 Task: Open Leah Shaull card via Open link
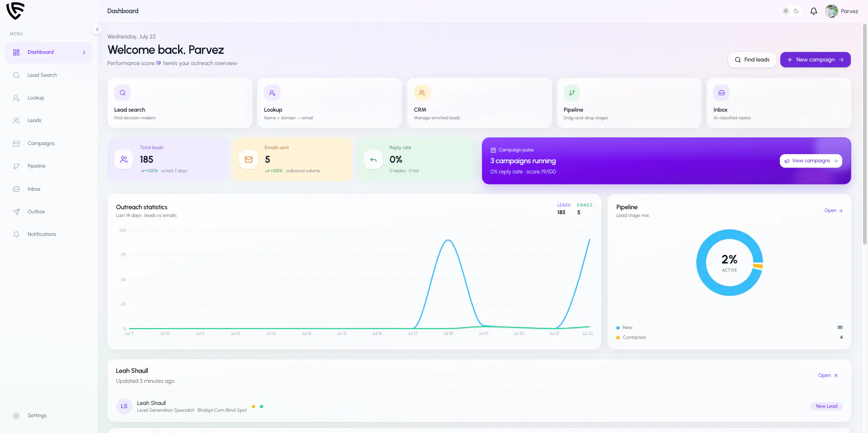point(828,376)
